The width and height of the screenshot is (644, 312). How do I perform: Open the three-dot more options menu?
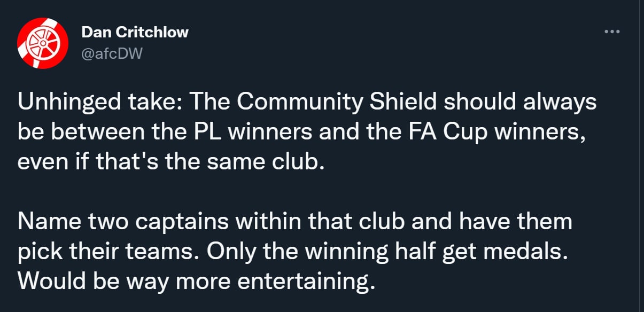coord(612,32)
